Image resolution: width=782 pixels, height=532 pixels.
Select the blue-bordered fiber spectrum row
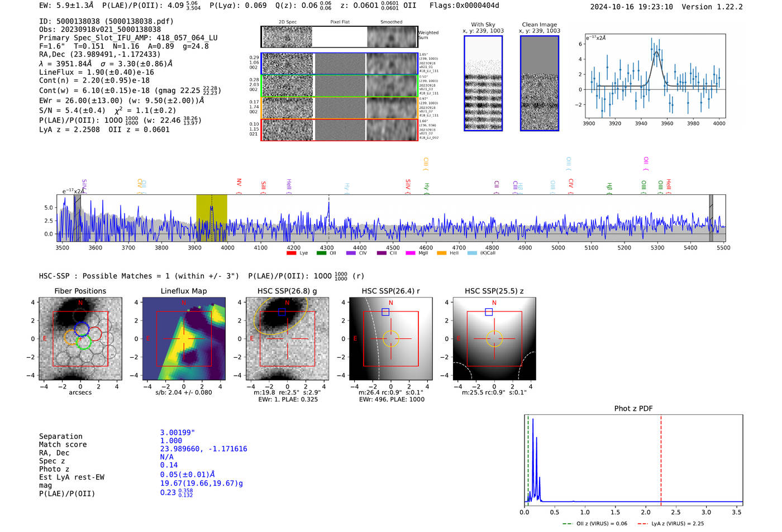[x=340, y=64]
